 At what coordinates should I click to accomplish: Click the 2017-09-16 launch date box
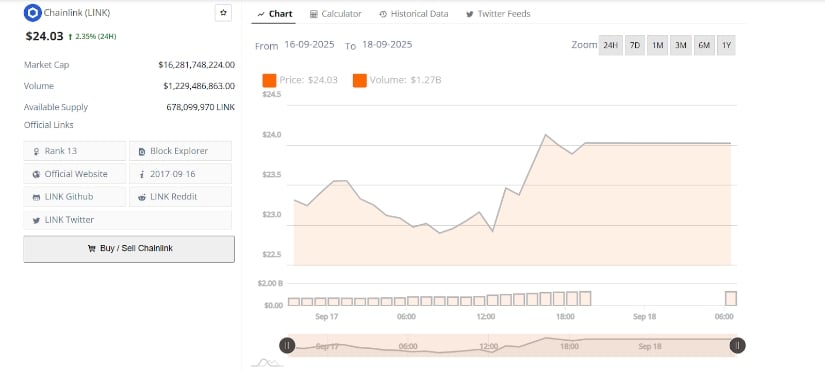[x=180, y=174]
